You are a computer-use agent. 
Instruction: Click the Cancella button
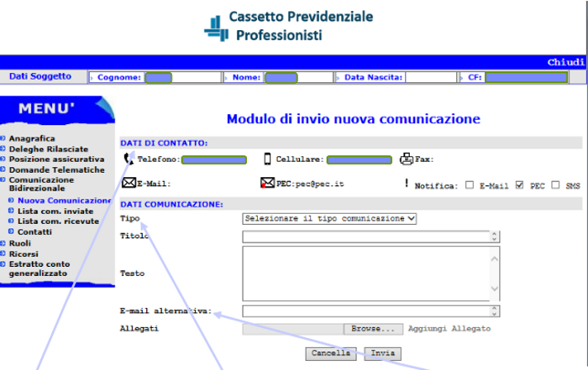click(331, 353)
